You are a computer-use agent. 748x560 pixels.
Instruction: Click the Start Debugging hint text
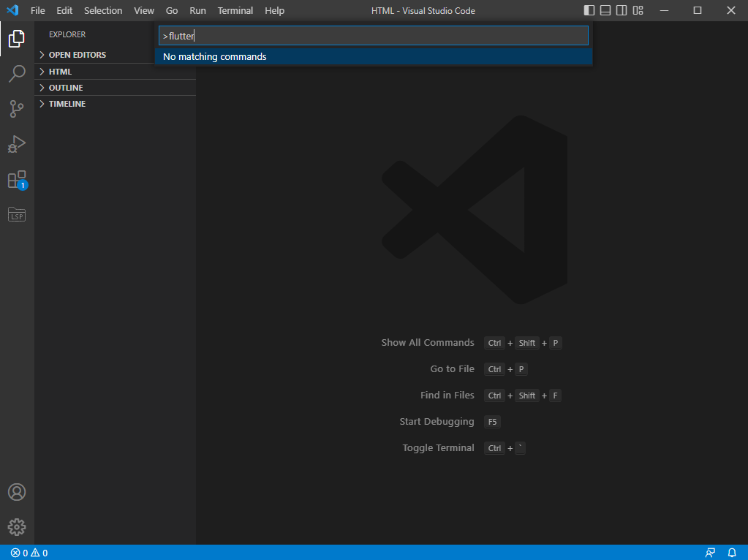pyautogui.click(x=437, y=422)
